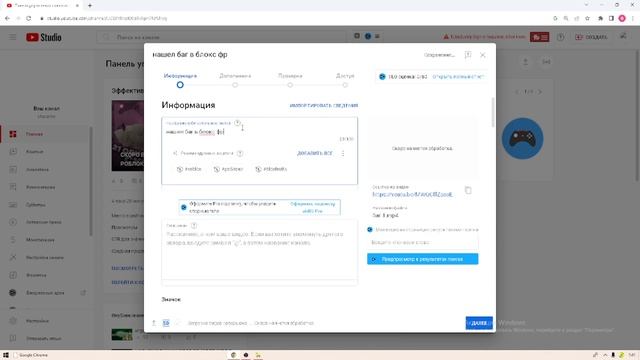Open the vidIQ full report link
640x360 pixels.
[x=458, y=77]
